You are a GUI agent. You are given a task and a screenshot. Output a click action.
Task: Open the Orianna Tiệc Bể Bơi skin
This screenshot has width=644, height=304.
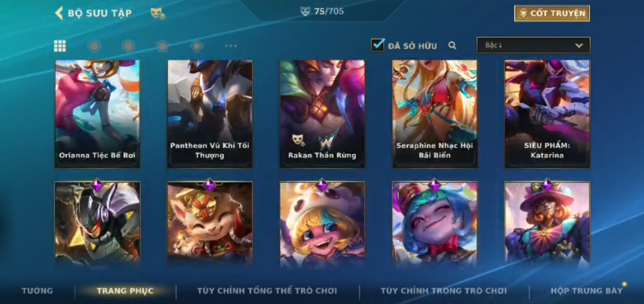pyautogui.click(x=97, y=114)
